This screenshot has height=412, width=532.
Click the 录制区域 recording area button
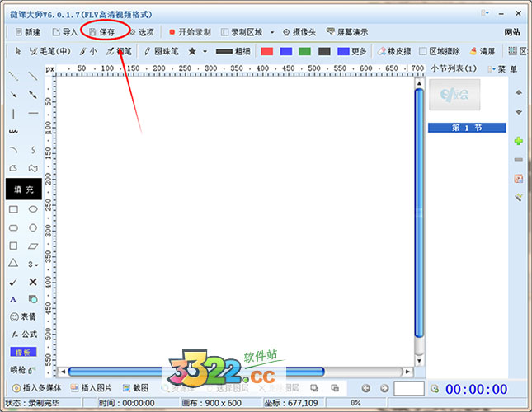point(242,32)
